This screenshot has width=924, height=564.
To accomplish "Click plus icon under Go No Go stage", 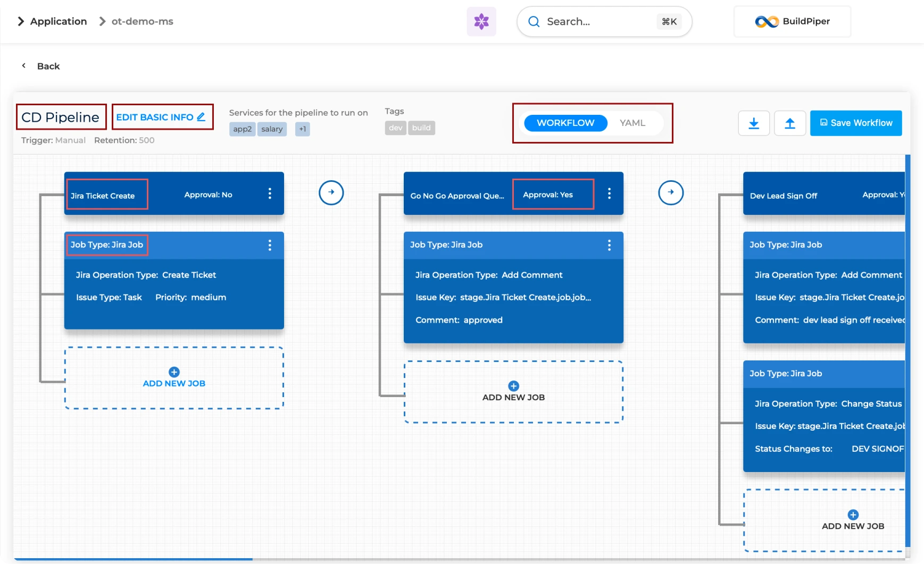I will coord(513,385).
